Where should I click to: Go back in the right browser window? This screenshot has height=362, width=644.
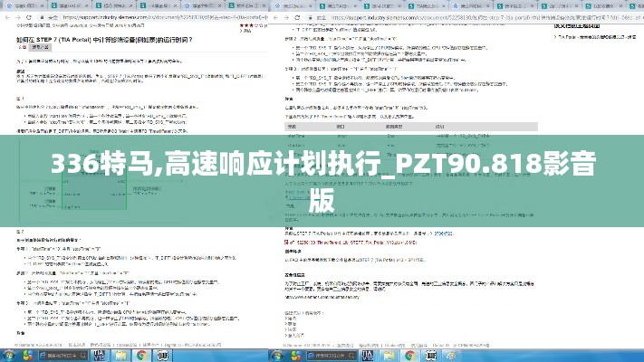click(x=276, y=18)
